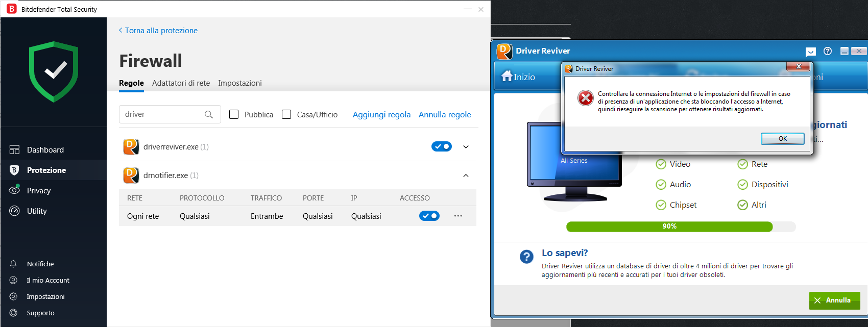
Task: Click the Lo sapevi? question icon
Action: [x=526, y=257]
